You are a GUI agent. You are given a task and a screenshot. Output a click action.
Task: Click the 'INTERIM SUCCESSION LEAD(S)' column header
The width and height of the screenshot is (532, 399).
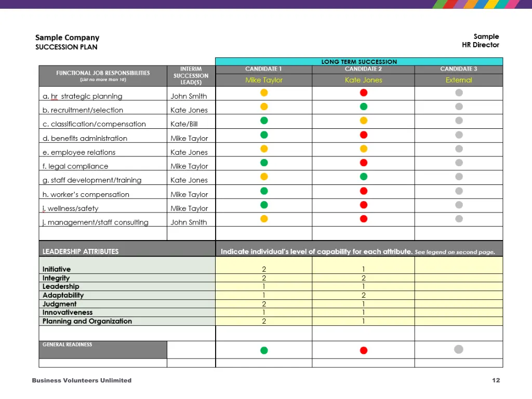tap(191, 76)
